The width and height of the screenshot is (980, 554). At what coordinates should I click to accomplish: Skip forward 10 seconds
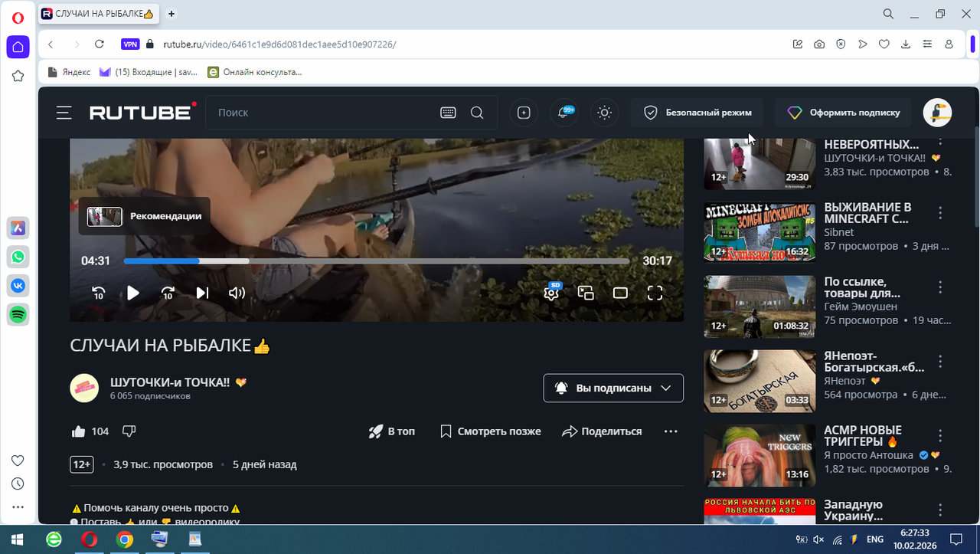click(166, 293)
